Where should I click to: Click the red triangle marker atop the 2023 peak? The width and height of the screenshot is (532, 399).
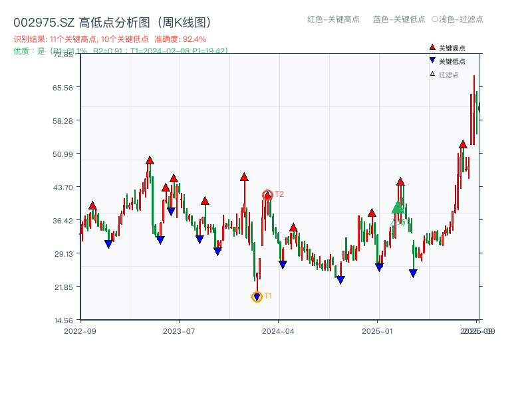click(150, 160)
